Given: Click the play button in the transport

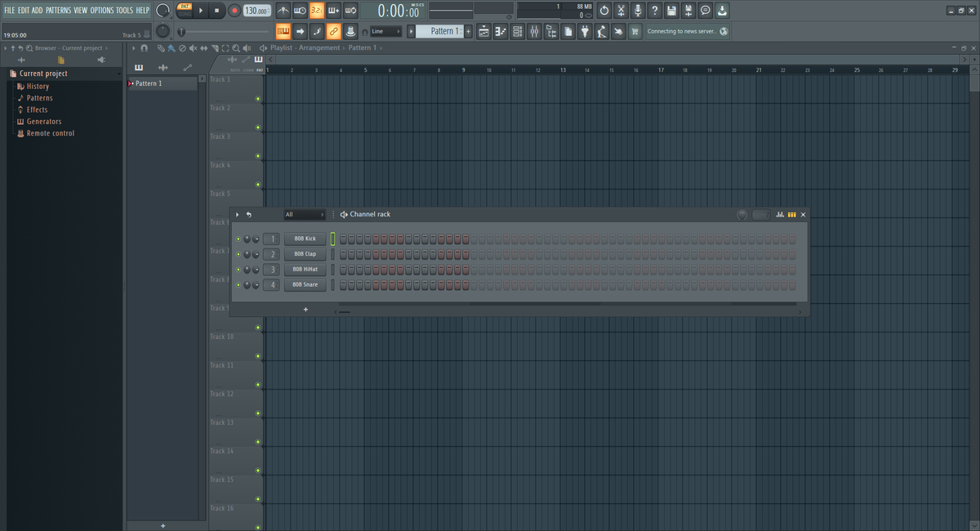Looking at the screenshot, I should click(x=201, y=11).
